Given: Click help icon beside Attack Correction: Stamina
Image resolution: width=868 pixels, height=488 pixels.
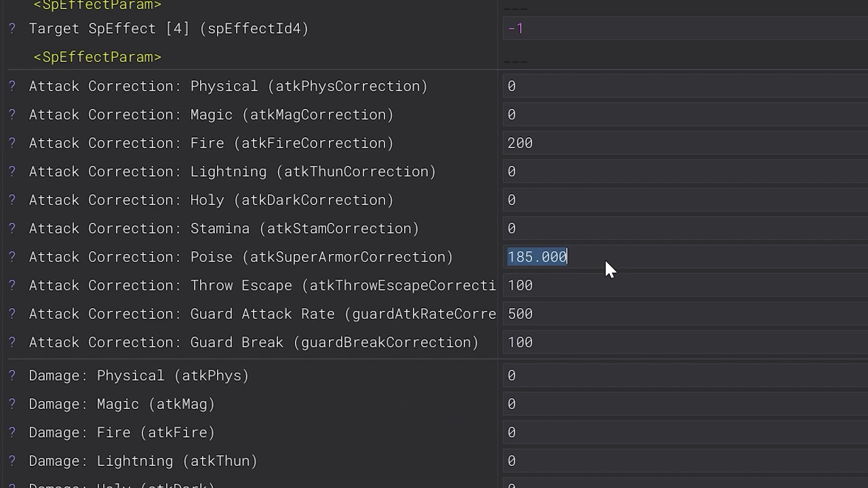Looking at the screenshot, I should [x=12, y=228].
